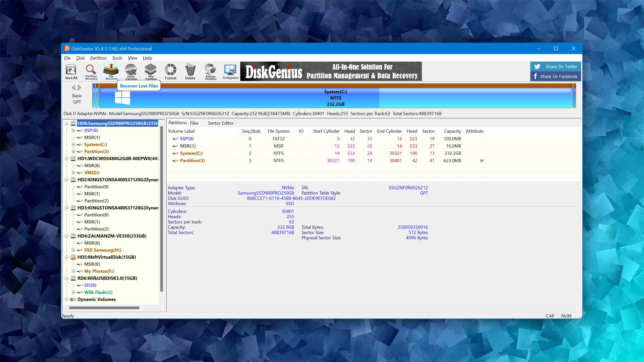The height and width of the screenshot is (362, 644).
Task: Expand the VM(D:) tree node
Action: coord(73,172)
